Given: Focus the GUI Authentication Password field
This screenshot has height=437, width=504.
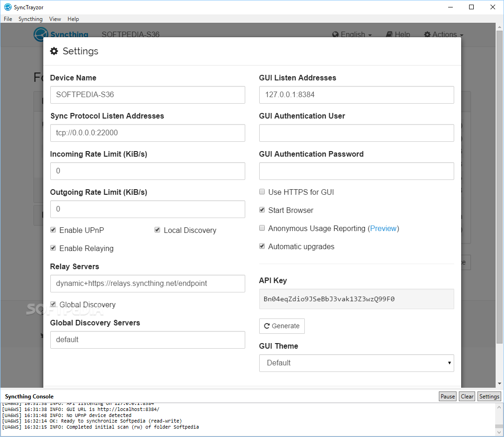Looking at the screenshot, I should 356,171.
